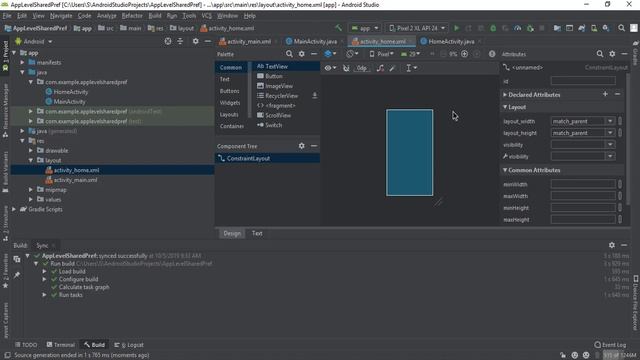Open the Pixel device preview dropdown
The width and height of the screenshot is (640, 360).
click(x=381, y=54)
